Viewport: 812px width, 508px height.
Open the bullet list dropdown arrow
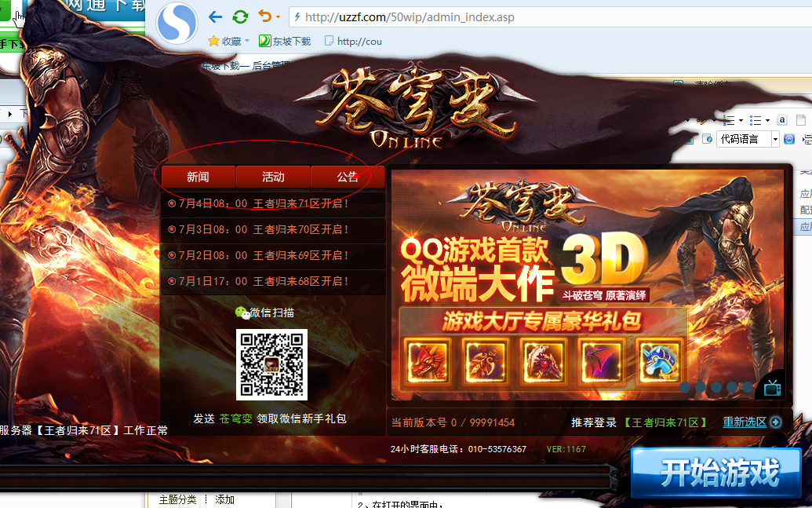(767, 120)
